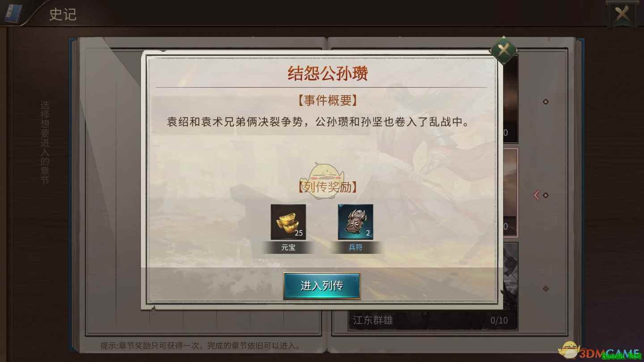Click the top-right crossed-swords close button
644x362 pixels.
tap(623, 15)
